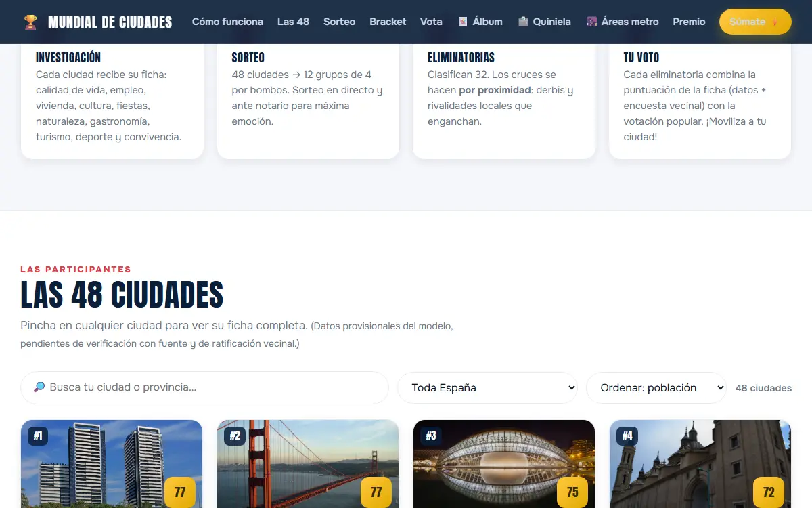Click the #1 rank badge

tap(38, 436)
